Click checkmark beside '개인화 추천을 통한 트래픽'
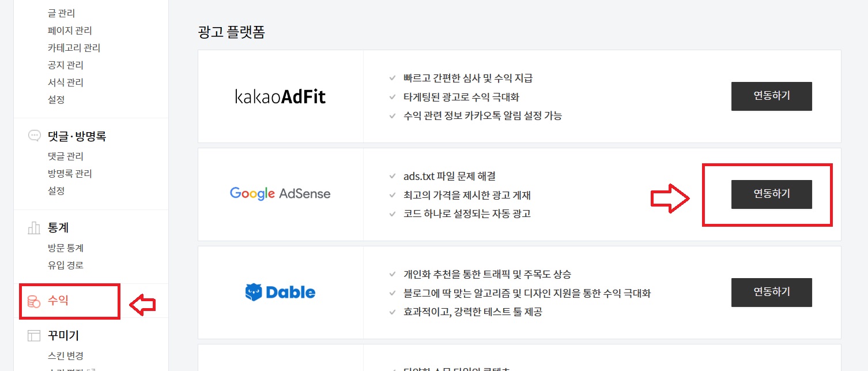 coord(392,274)
